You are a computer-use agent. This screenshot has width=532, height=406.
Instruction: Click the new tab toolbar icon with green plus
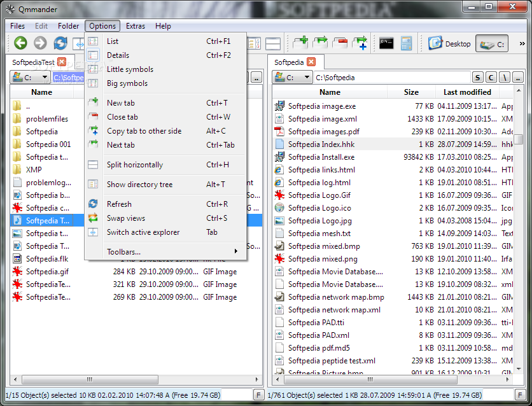click(x=300, y=43)
